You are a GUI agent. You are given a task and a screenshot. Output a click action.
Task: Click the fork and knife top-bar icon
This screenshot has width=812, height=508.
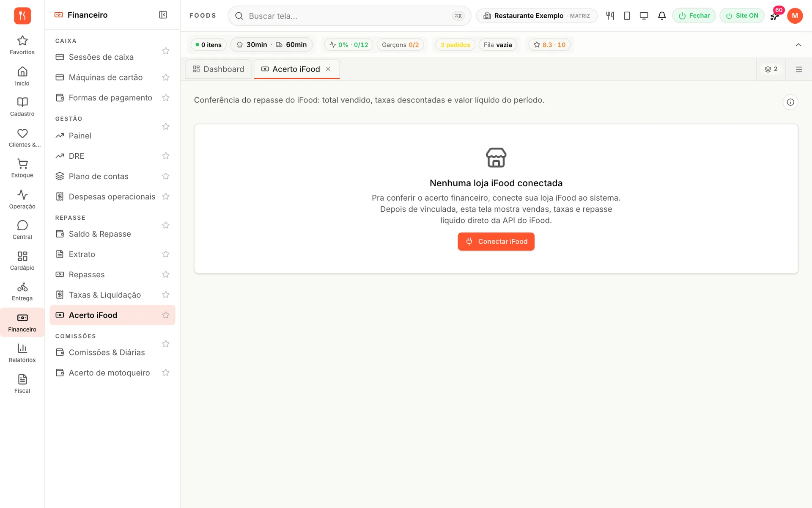click(x=610, y=16)
